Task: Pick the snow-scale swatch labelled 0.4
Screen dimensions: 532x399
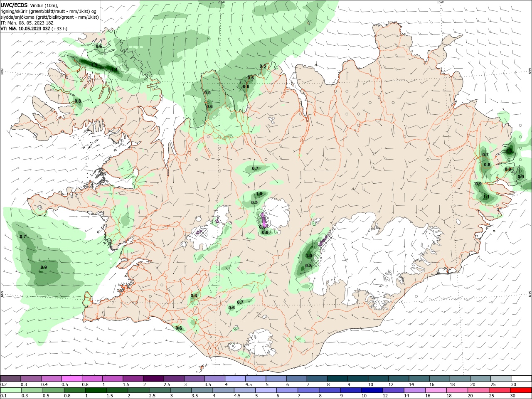Action: pyautogui.click(x=52, y=379)
